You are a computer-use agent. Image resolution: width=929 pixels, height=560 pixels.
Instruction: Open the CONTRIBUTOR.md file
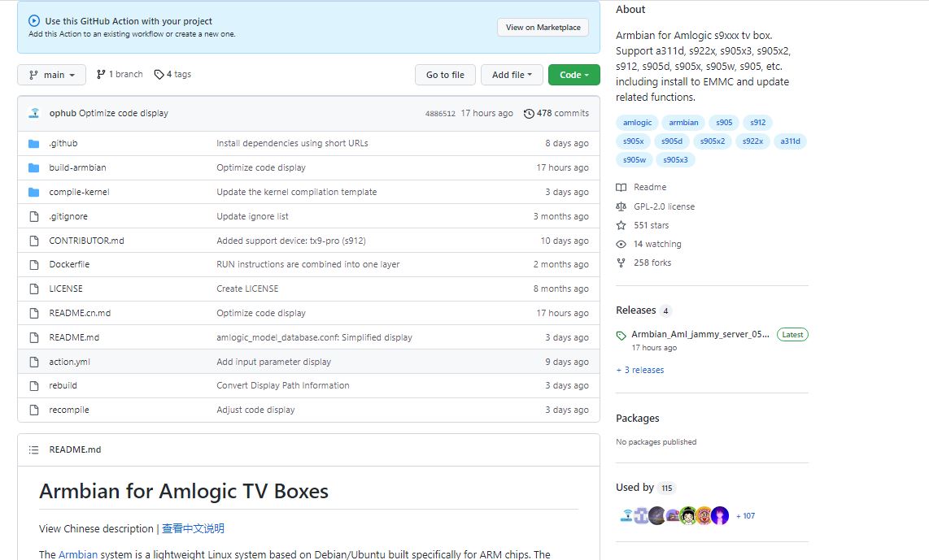tap(86, 241)
